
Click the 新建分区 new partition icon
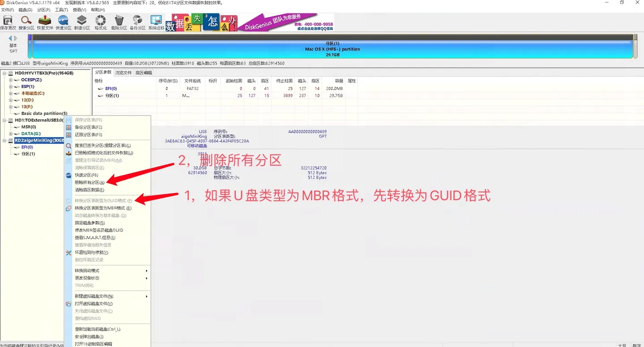(x=81, y=21)
